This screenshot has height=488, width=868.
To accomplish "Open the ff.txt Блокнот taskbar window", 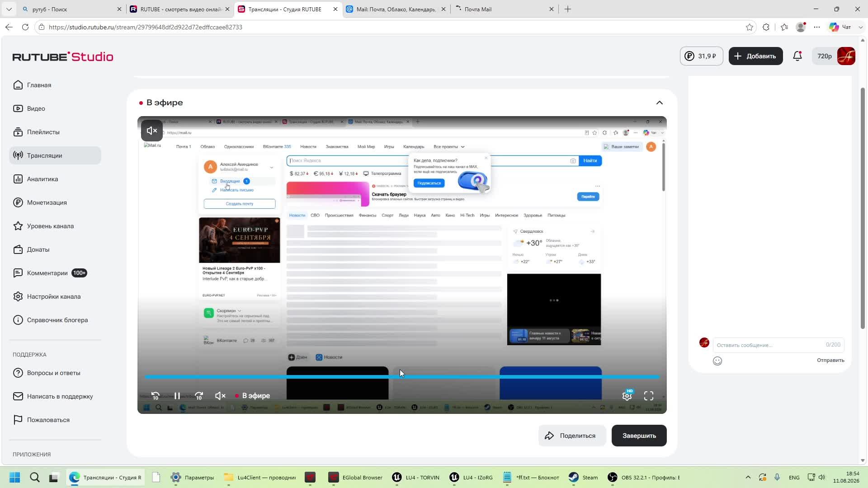I will (x=531, y=478).
